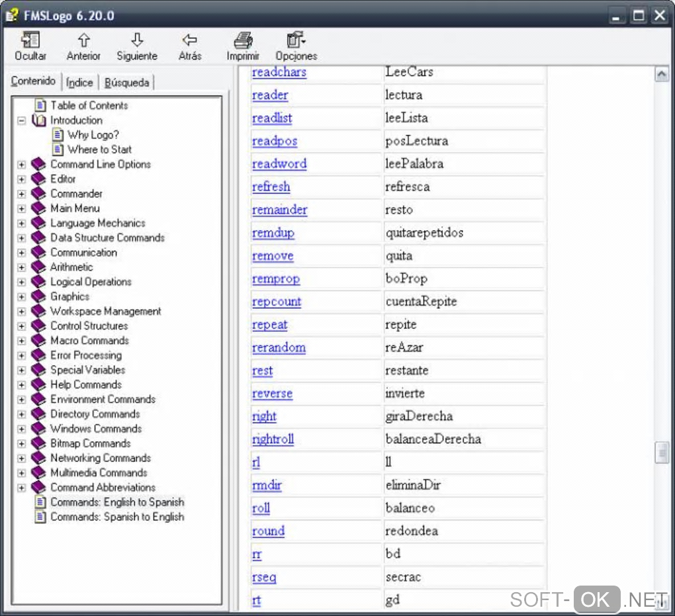Screen dimensions: 675x616
Task: Click the book icon beside Communication
Action: (39, 252)
